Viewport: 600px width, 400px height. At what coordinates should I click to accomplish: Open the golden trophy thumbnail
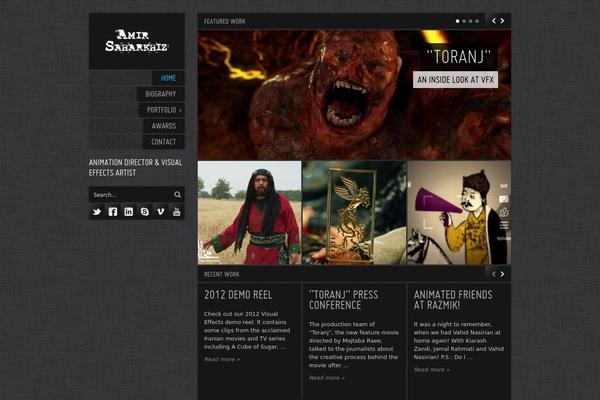[x=354, y=212]
